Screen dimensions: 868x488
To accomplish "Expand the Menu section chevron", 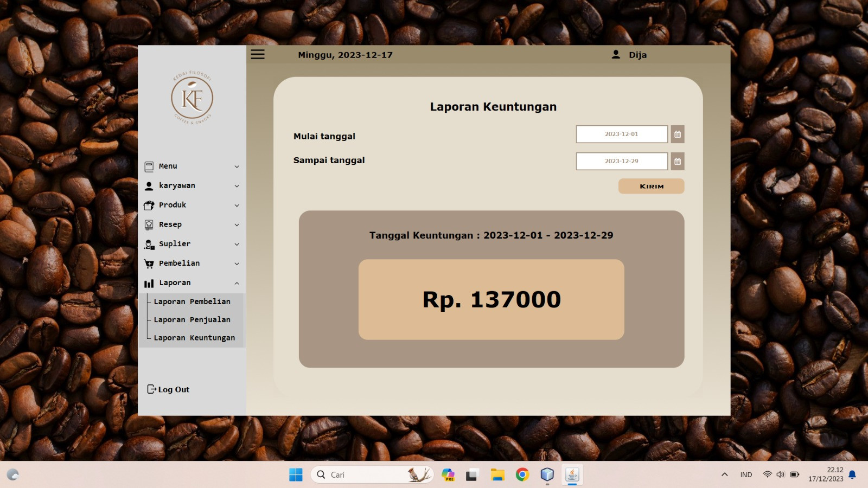I will tap(237, 166).
